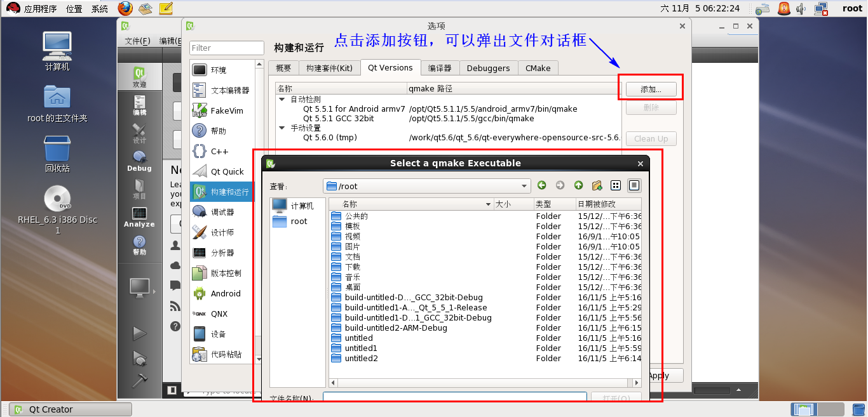Open Analyze mode in Qt Creator sidebar
868x417 pixels.
click(x=139, y=217)
